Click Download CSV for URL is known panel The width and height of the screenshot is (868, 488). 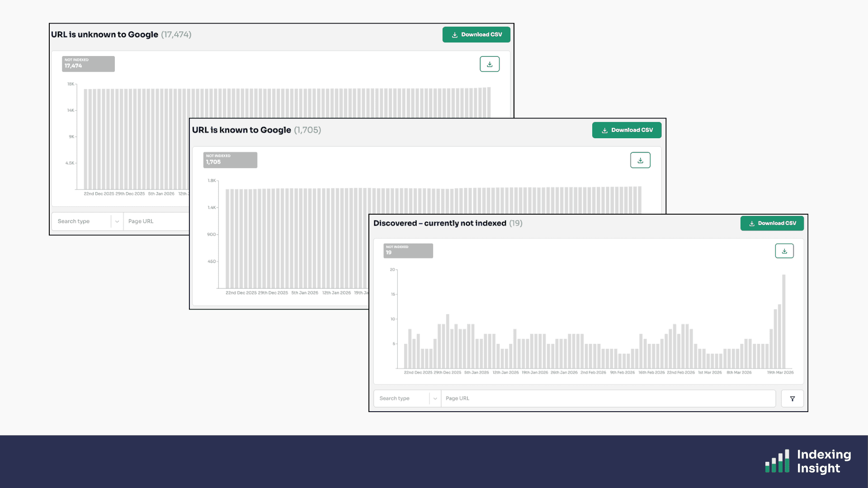coord(627,130)
